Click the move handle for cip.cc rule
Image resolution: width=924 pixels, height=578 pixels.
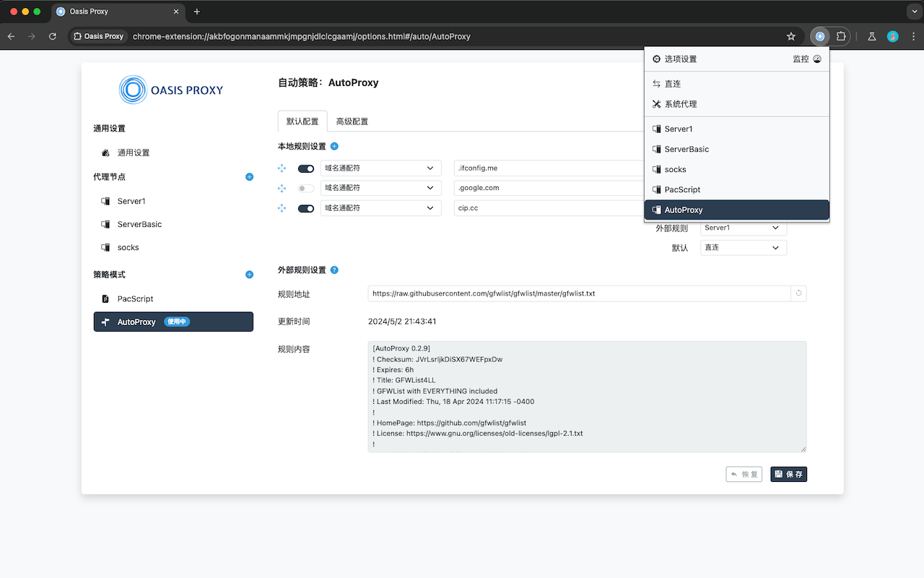click(282, 208)
